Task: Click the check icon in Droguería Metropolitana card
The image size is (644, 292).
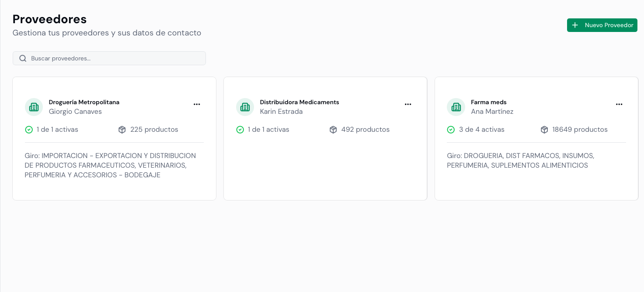Action: (29, 130)
